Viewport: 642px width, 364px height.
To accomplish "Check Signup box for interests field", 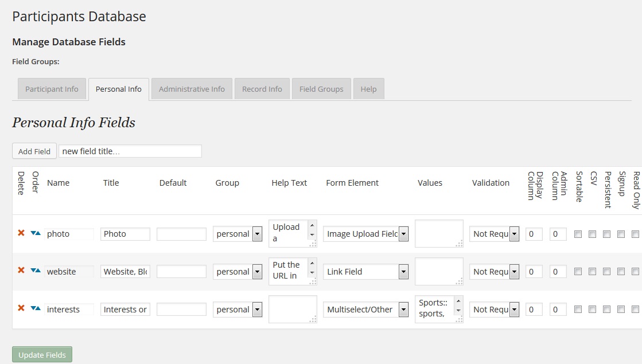I will pos(621,310).
